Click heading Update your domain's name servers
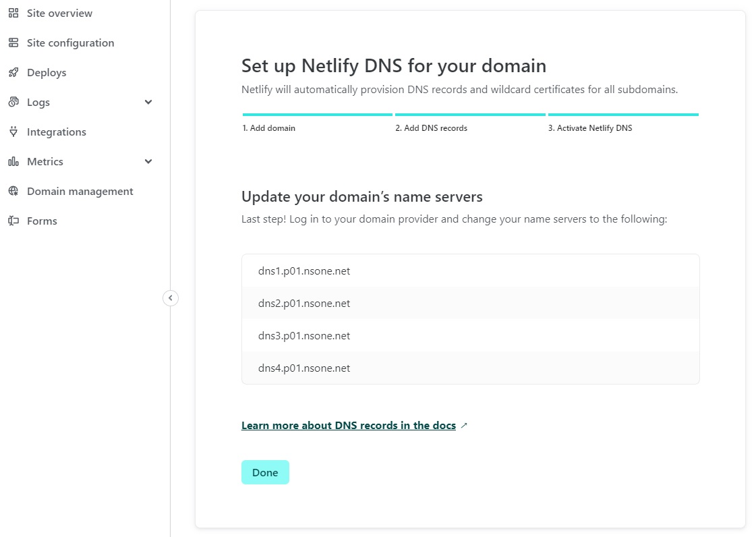Screen dimensions: 756x537 click(362, 197)
